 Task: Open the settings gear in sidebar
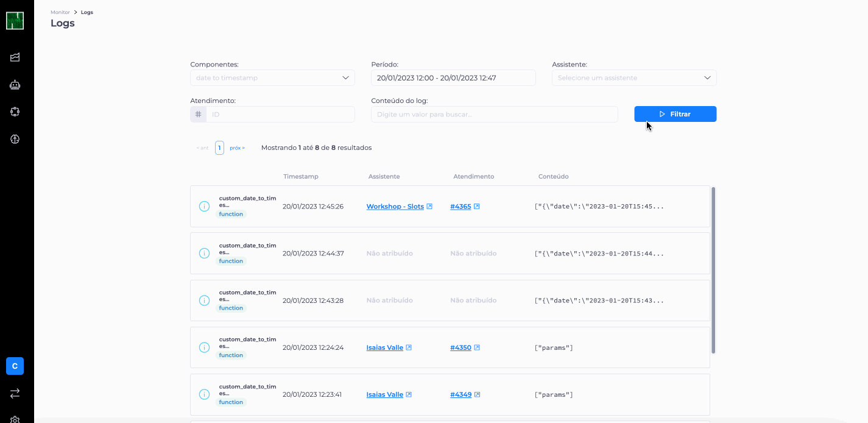tap(15, 419)
